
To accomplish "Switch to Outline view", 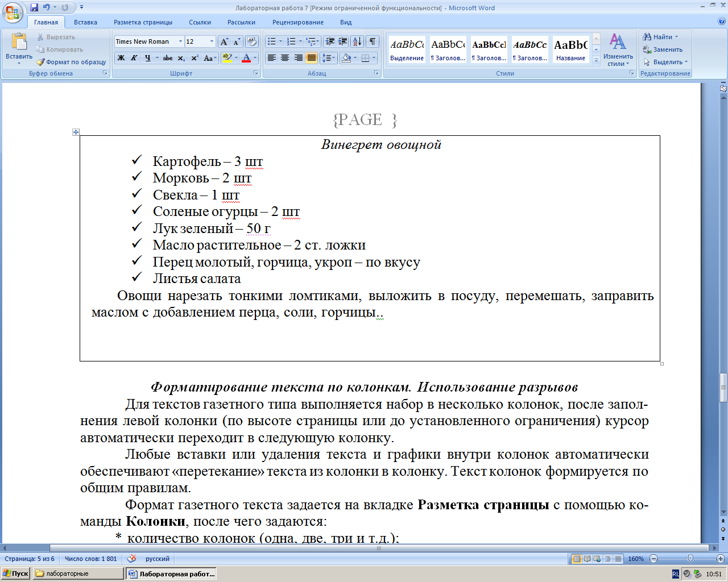I will click(608, 559).
